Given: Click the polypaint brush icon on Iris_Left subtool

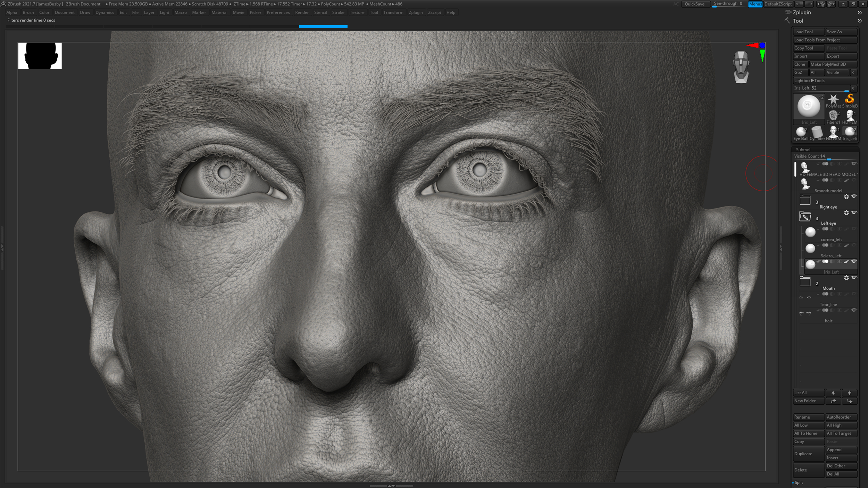Looking at the screenshot, I should coord(846,261).
